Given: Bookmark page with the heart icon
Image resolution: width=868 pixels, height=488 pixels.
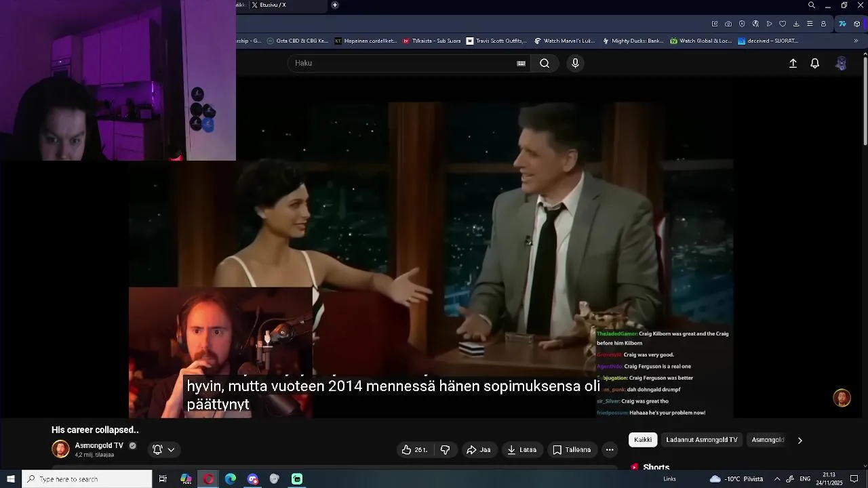Looking at the screenshot, I should 783,24.
